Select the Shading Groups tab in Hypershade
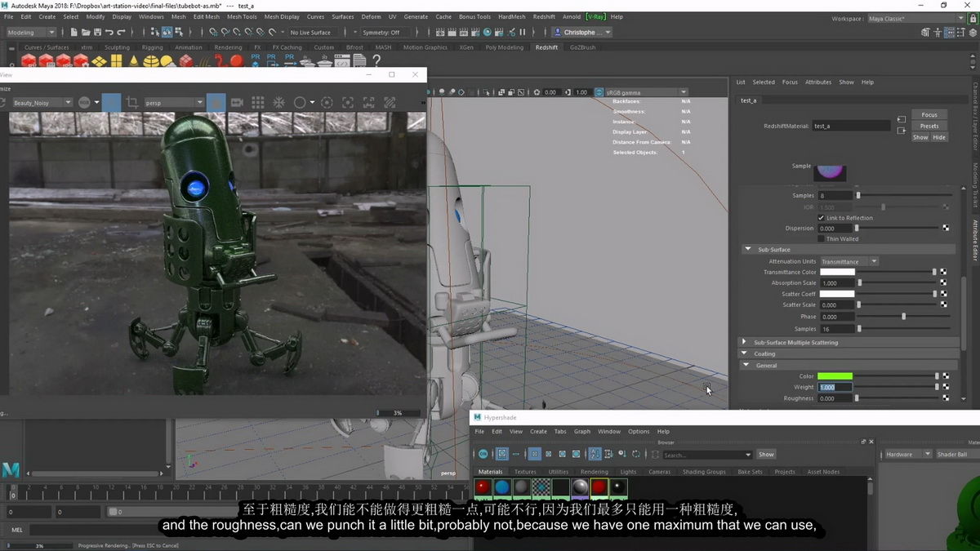 coord(704,472)
